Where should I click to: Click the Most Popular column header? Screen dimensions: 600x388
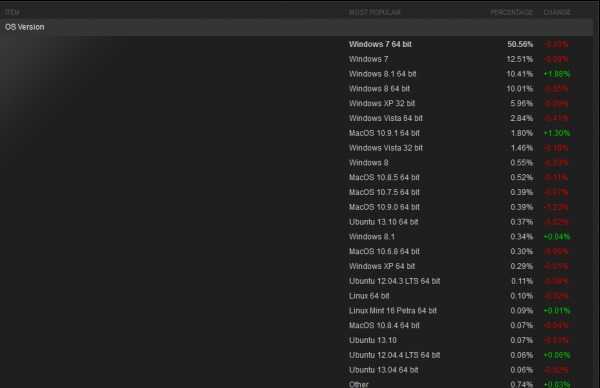click(374, 12)
